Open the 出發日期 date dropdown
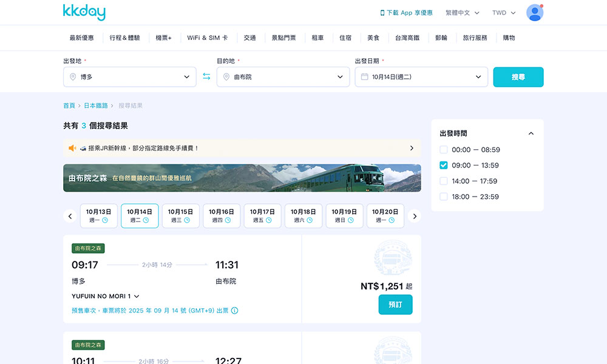 [421, 77]
